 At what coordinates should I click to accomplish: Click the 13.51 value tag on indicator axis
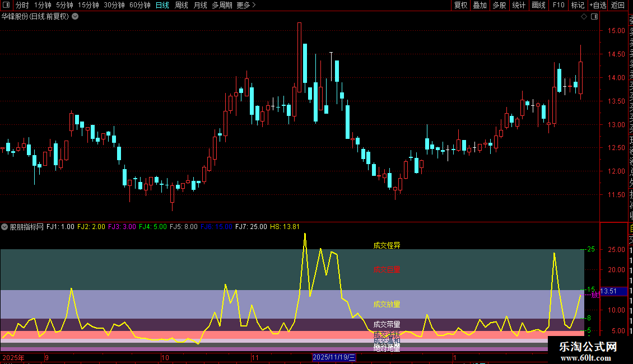[x=614, y=291]
